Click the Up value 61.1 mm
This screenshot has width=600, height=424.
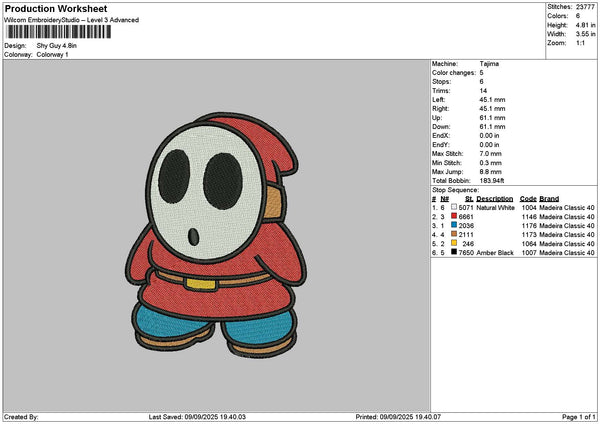tap(492, 118)
